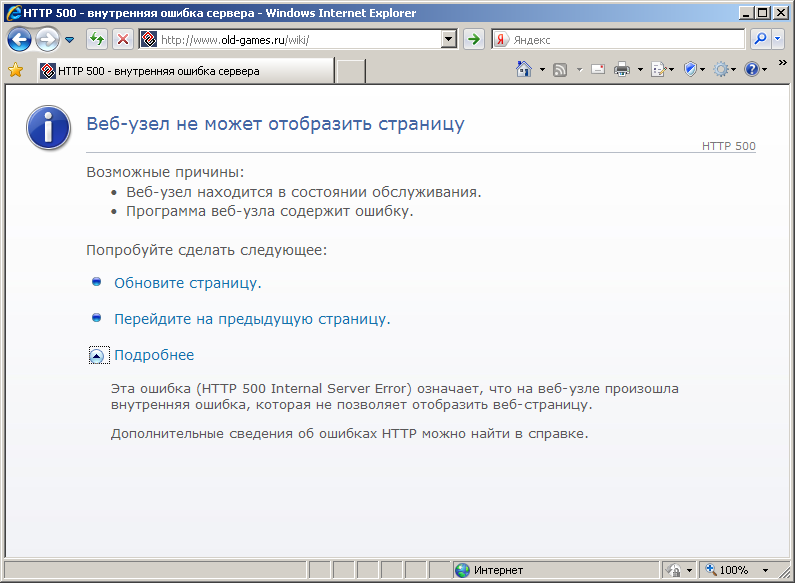Click the Read Mail icon
This screenshot has height=583, width=795.
click(598, 69)
